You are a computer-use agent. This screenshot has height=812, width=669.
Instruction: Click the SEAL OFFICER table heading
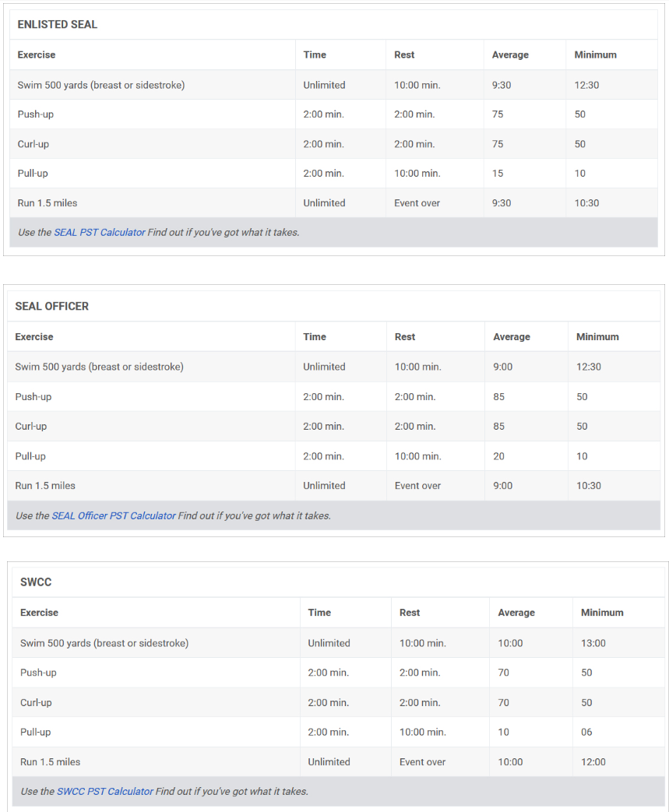click(52, 306)
